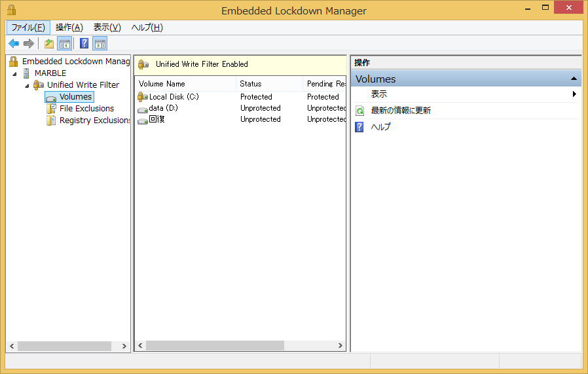
Task: Click the Embedded Lockdown Manager padlock icon in the tree
Action: (14, 61)
